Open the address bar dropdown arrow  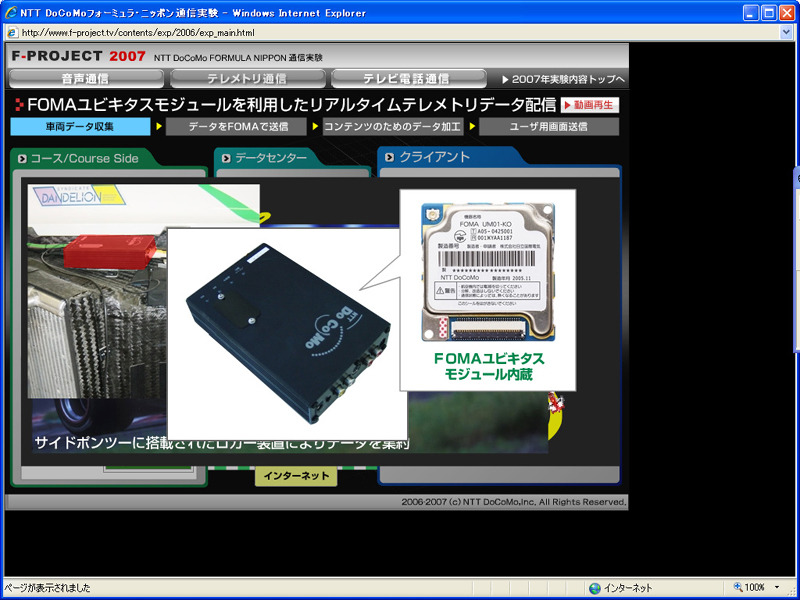pyautogui.click(x=786, y=33)
